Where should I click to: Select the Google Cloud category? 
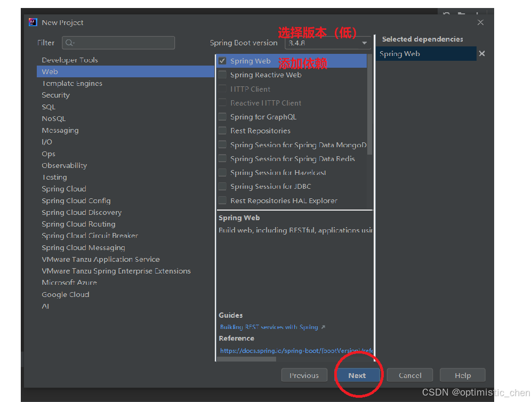pos(65,294)
